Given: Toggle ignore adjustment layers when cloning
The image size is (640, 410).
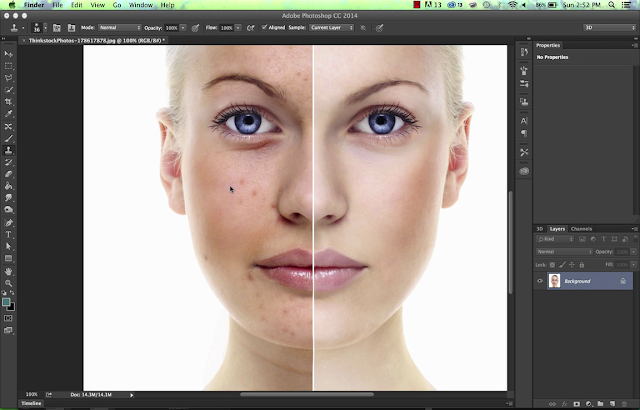Looking at the screenshot, I should (363, 28).
